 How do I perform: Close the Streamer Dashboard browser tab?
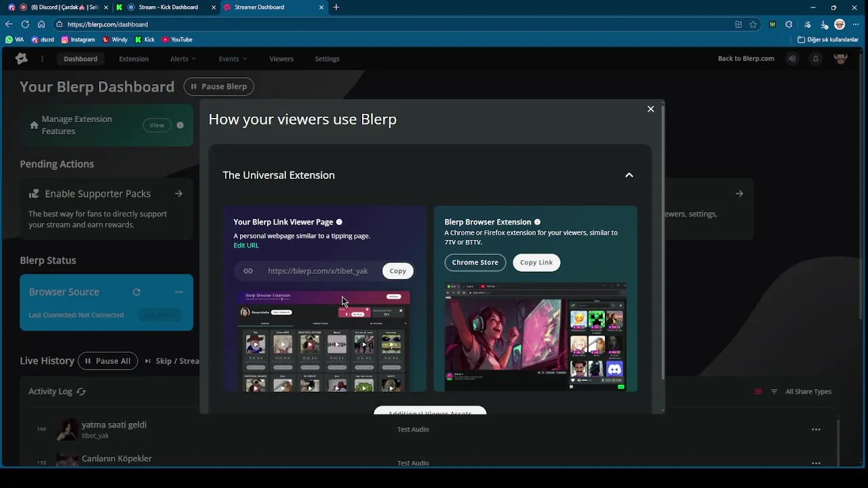pyautogui.click(x=322, y=7)
